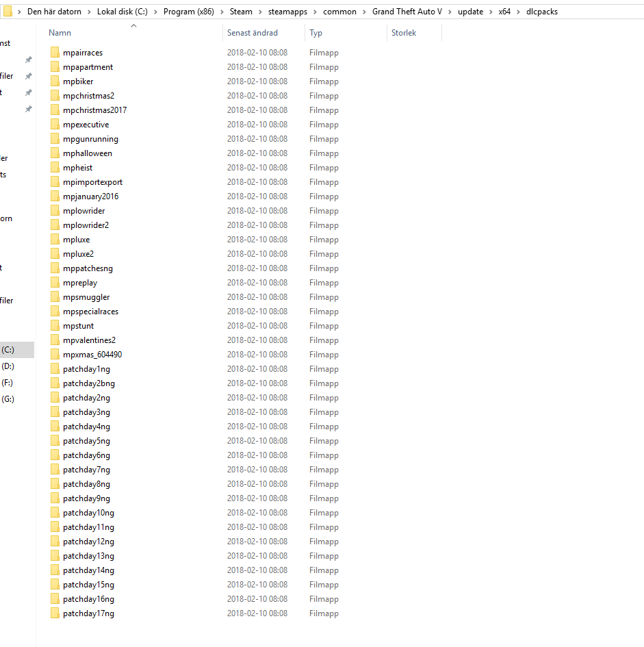
Task: Click the mplowrider2 folder icon
Action: coord(55,225)
